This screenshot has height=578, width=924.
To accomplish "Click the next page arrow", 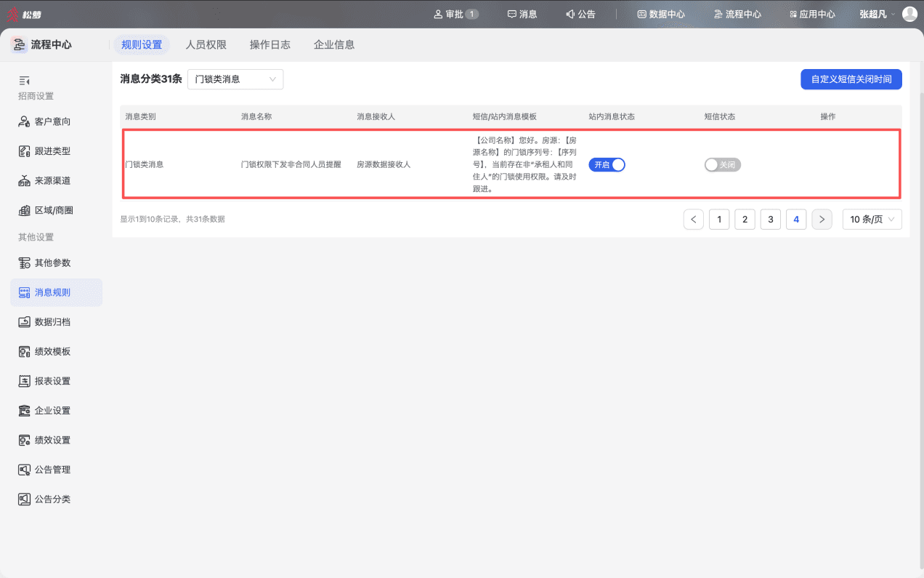I will [x=822, y=220].
